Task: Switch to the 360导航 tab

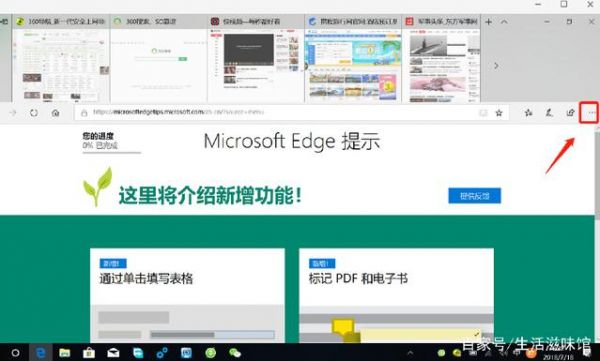Action: [x=60, y=21]
